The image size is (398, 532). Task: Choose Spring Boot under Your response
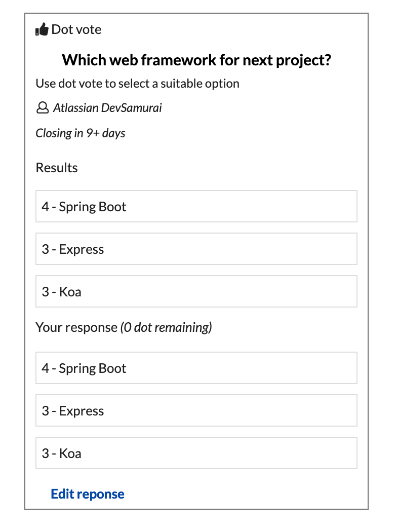196,368
